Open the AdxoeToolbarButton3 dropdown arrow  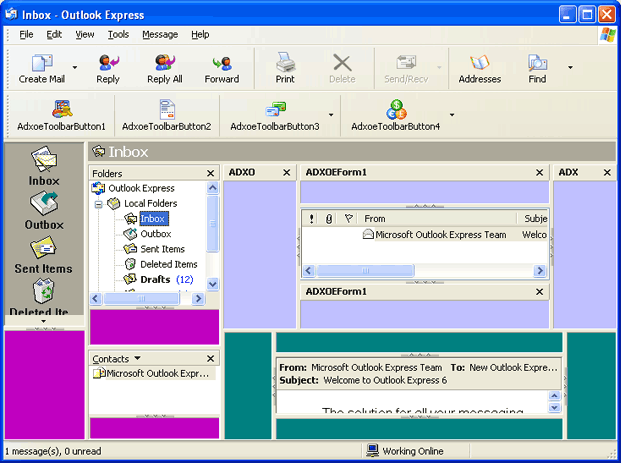[x=331, y=115]
